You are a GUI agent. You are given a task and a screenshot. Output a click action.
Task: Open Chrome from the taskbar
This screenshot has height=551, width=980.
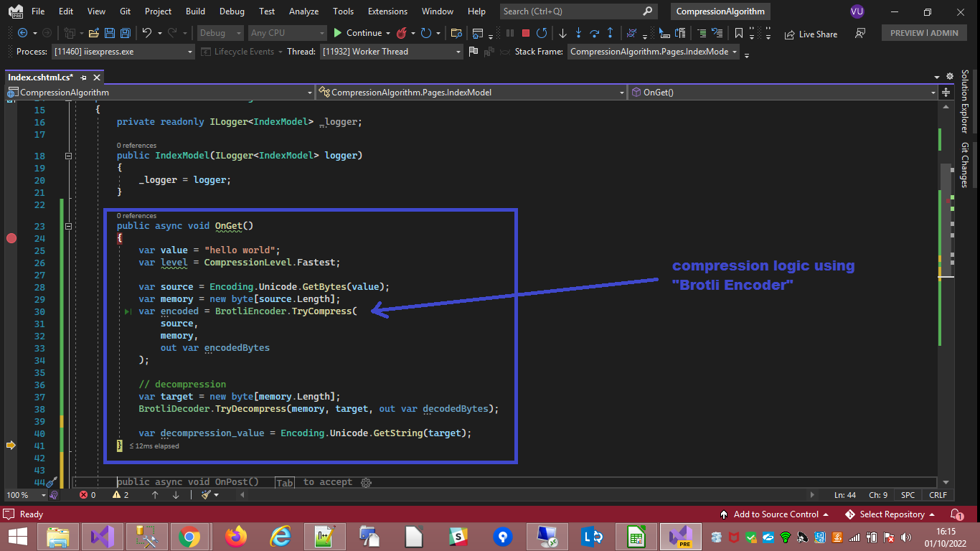(x=189, y=537)
